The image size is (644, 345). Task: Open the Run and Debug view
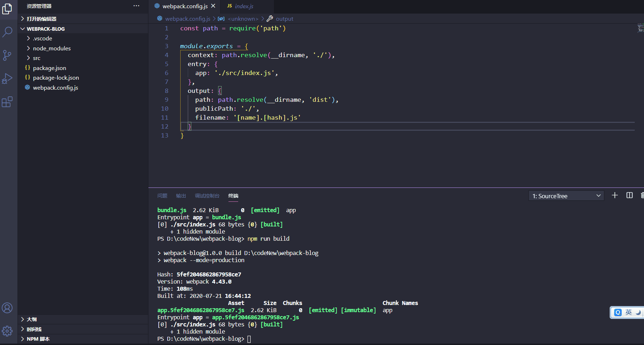tap(8, 79)
